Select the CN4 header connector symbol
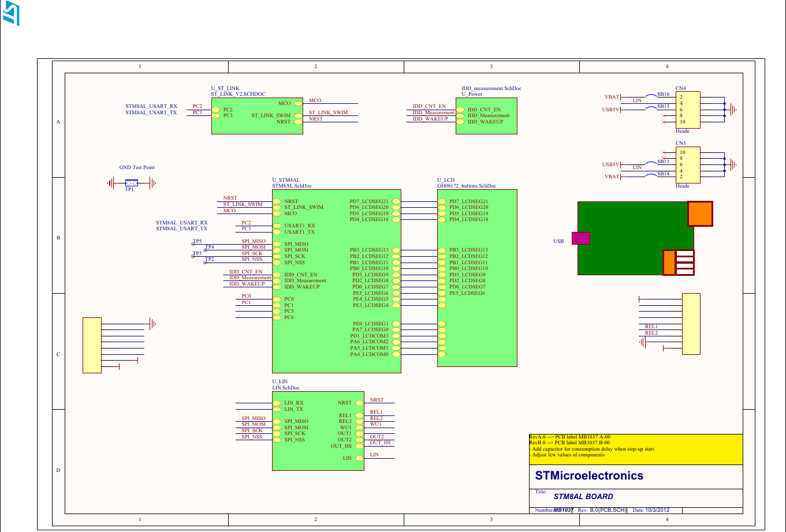Image resolution: width=786 pixels, height=532 pixels. [688, 110]
